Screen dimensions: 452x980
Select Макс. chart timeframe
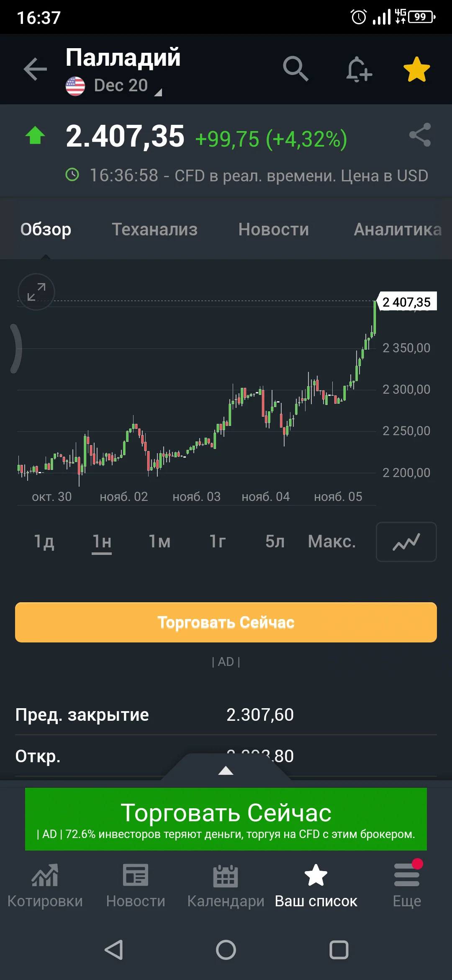pyautogui.click(x=332, y=542)
